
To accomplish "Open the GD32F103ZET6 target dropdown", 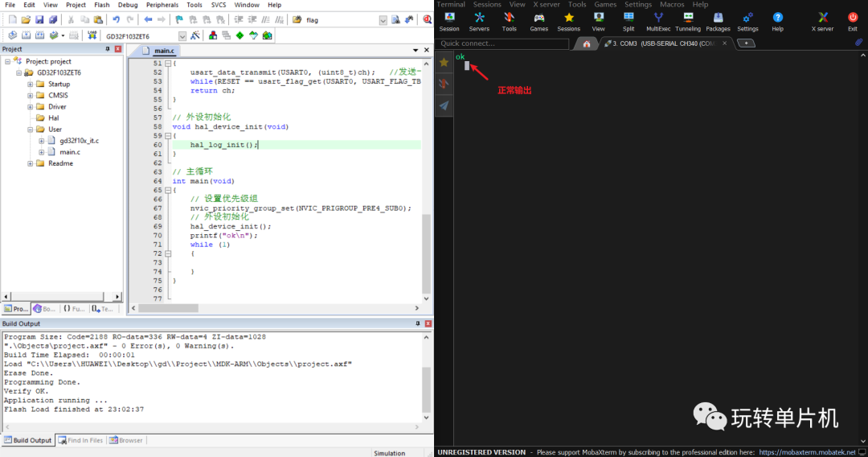I will [182, 35].
